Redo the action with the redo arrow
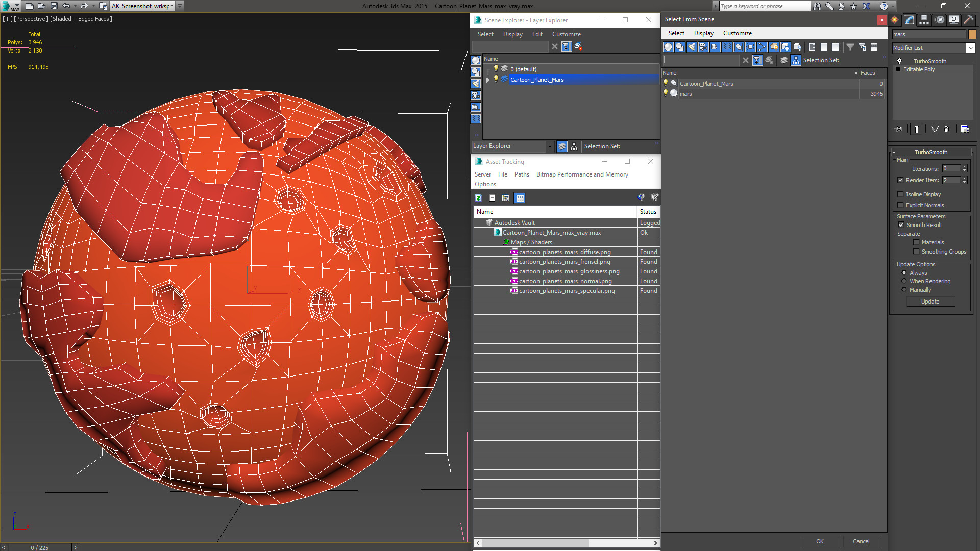 coord(84,6)
